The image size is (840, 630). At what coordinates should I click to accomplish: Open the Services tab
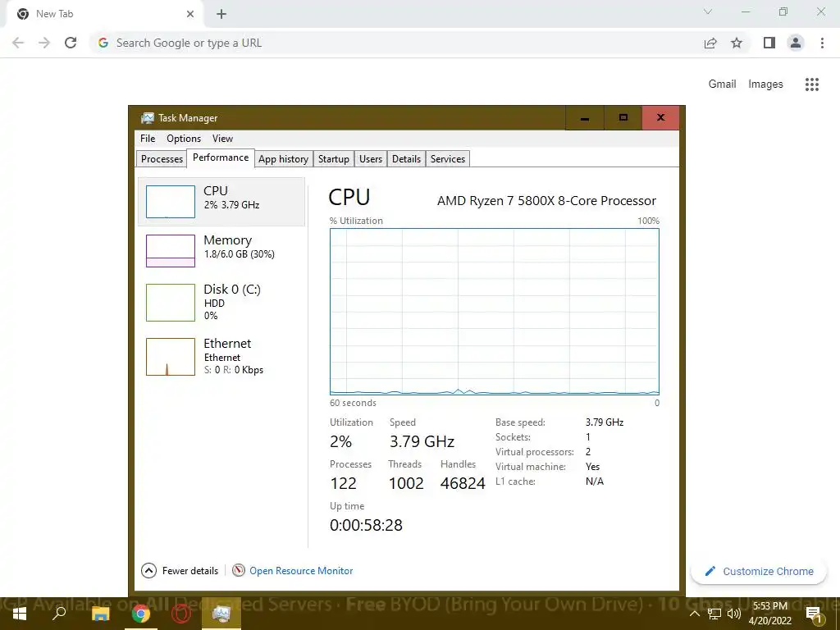tap(447, 158)
